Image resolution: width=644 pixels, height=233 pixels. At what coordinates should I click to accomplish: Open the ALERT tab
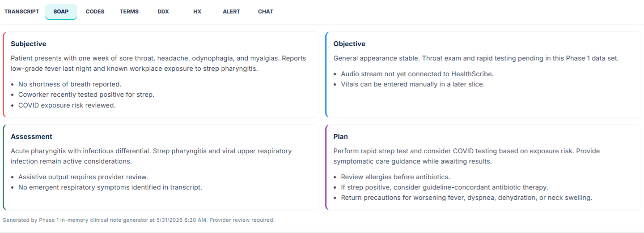tap(231, 12)
